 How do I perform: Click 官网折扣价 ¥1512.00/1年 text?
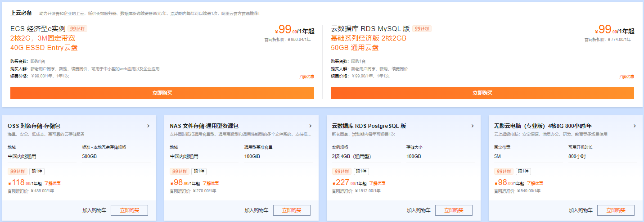356,191
